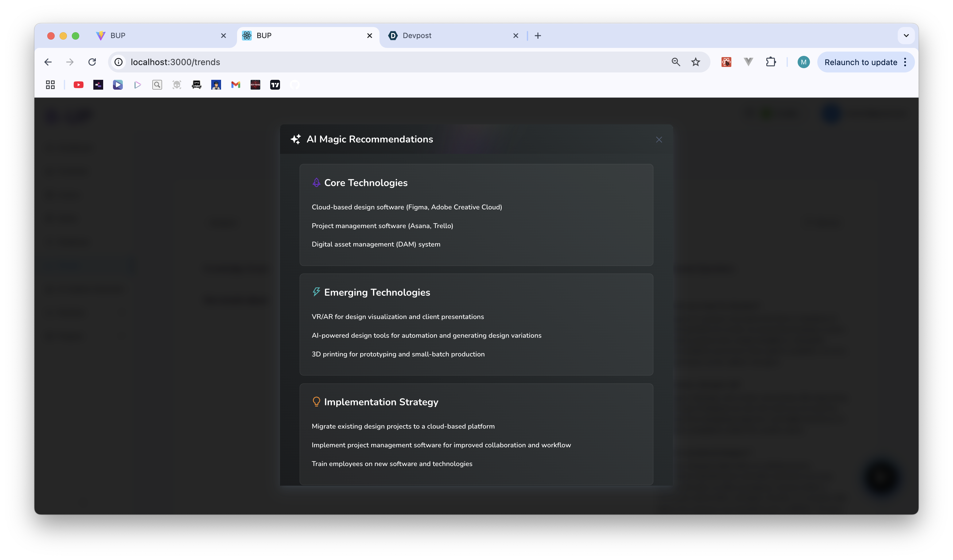Open the React DevTools extension icon
953x560 pixels.
(x=726, y=62)
